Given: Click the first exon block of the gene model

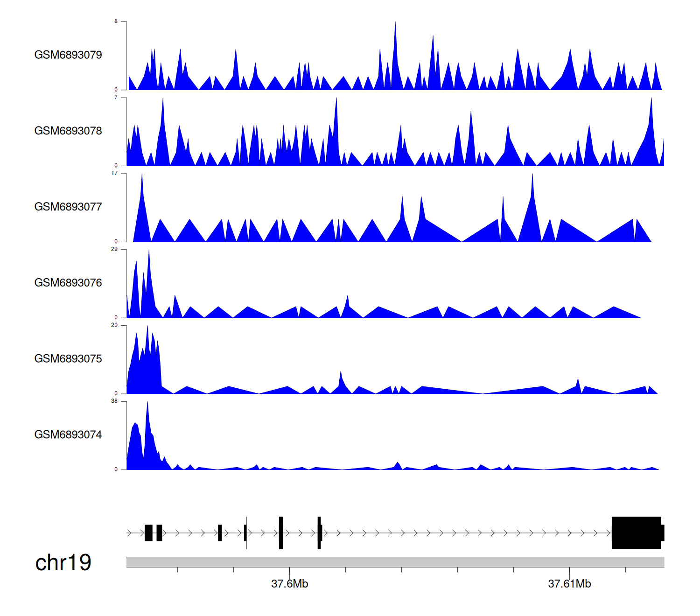Looking at the screenshot, I should point(148,533).
